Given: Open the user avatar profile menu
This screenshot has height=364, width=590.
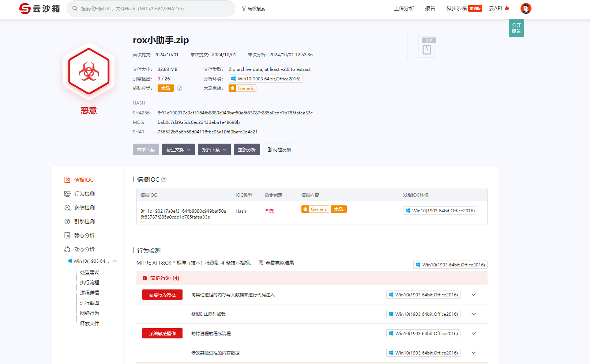Looking at the screenshot, I should click(x=526, y=8).
